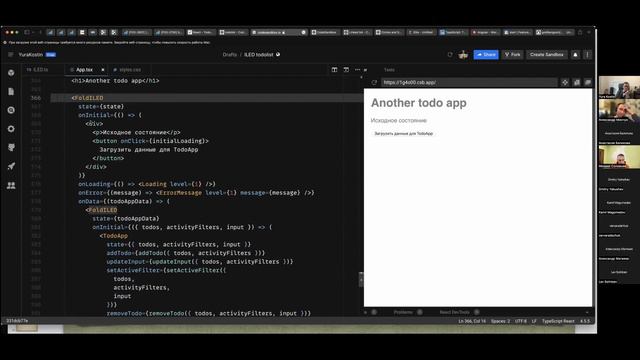Click the YuraKostin username in the header
640x360 pixels.
point(31,54)
